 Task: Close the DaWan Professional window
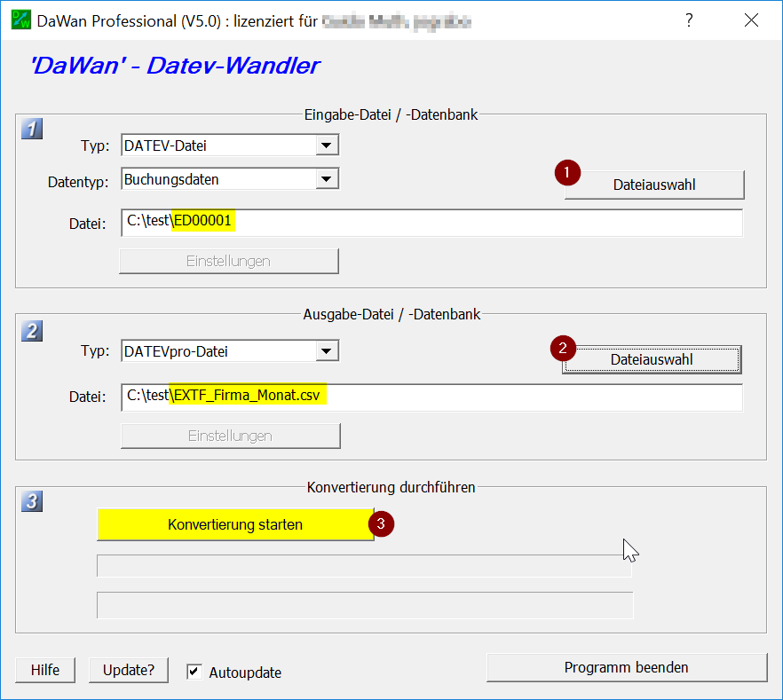coord(751,20)
